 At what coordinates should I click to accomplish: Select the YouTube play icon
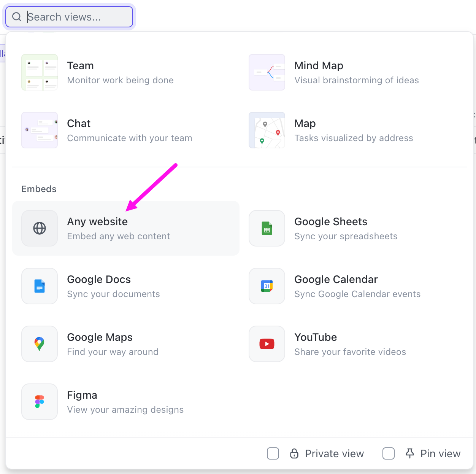point(267,344)
